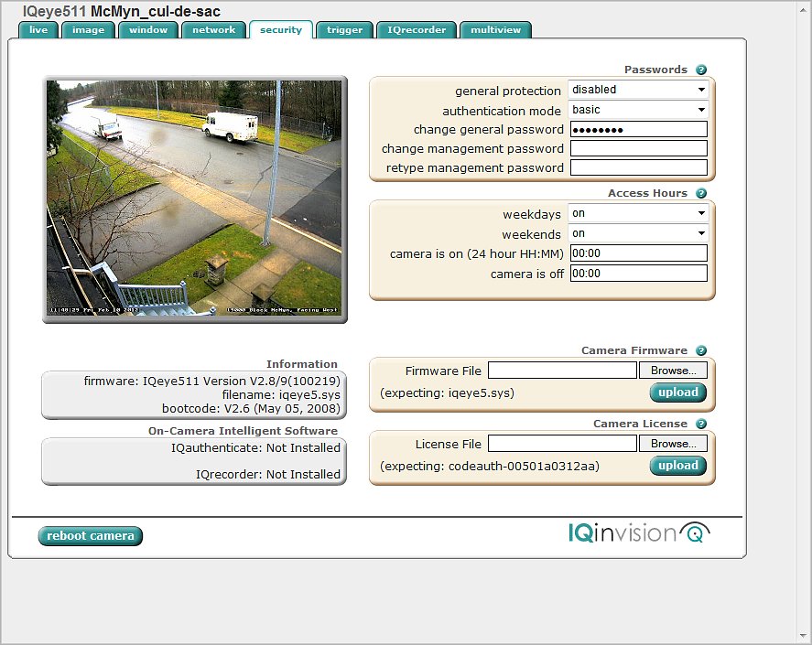Image resolution: width=812 pixels, height=645 pixels.
Task: Open help icon for Camera Firmware
Action: [701, 350]
